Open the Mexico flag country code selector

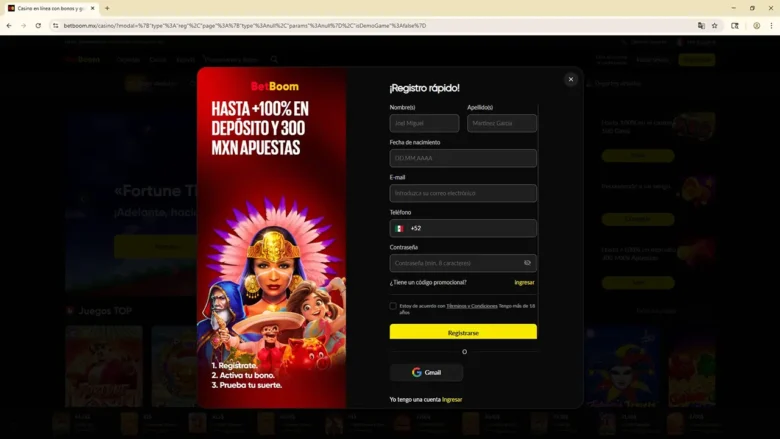coord(399,228)
